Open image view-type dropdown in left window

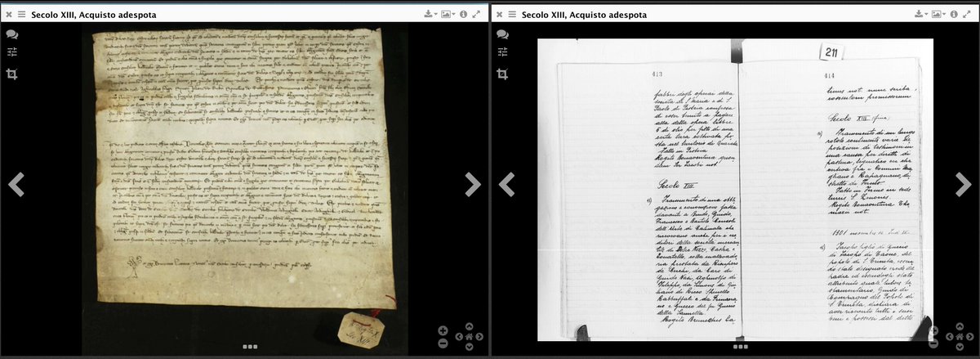[x=448, y=14]
